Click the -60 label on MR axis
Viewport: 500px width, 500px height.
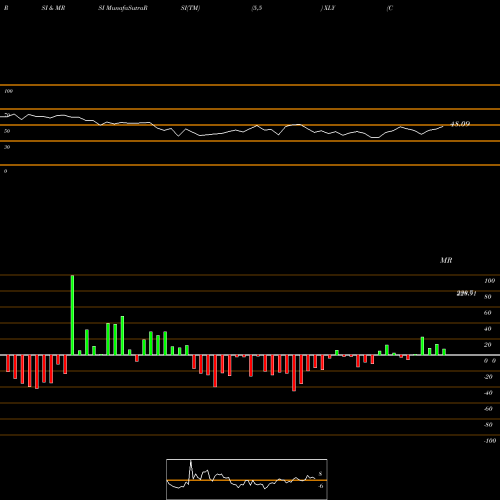pos(488,409)
